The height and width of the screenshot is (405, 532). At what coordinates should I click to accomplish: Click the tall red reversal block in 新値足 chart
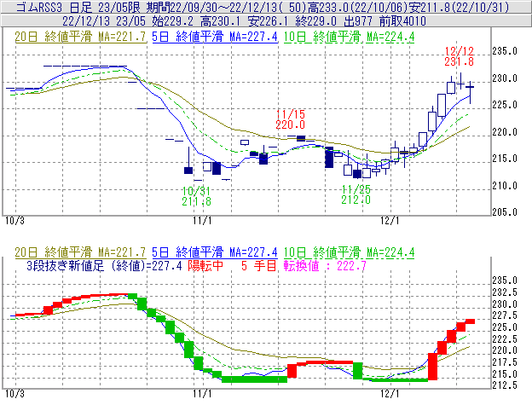(432, 367)
